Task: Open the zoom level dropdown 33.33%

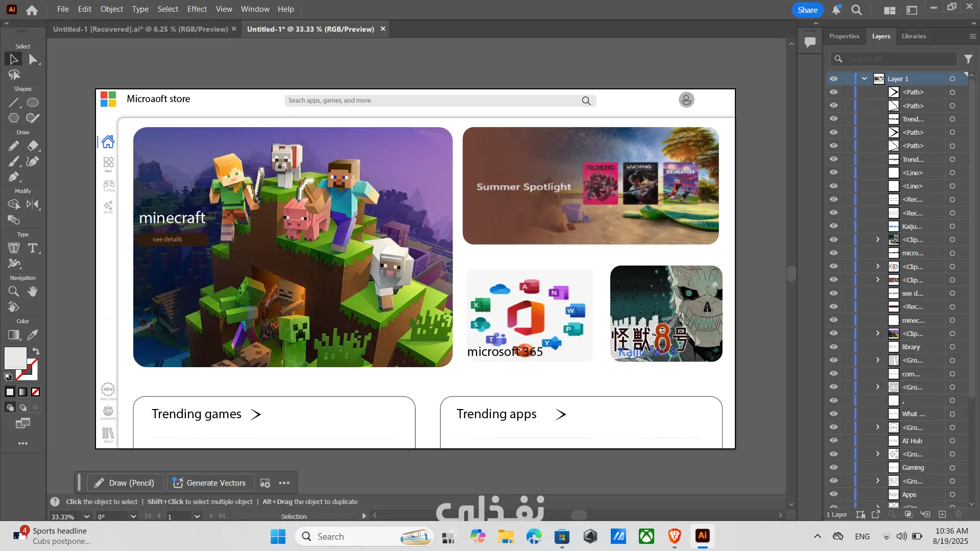Action: pyautogui.click(x=87, y=516)
